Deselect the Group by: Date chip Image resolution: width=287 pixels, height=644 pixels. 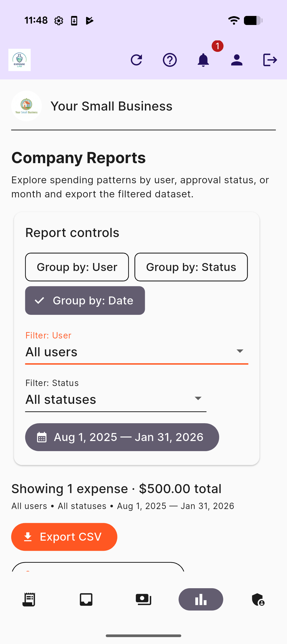(85, 300)
